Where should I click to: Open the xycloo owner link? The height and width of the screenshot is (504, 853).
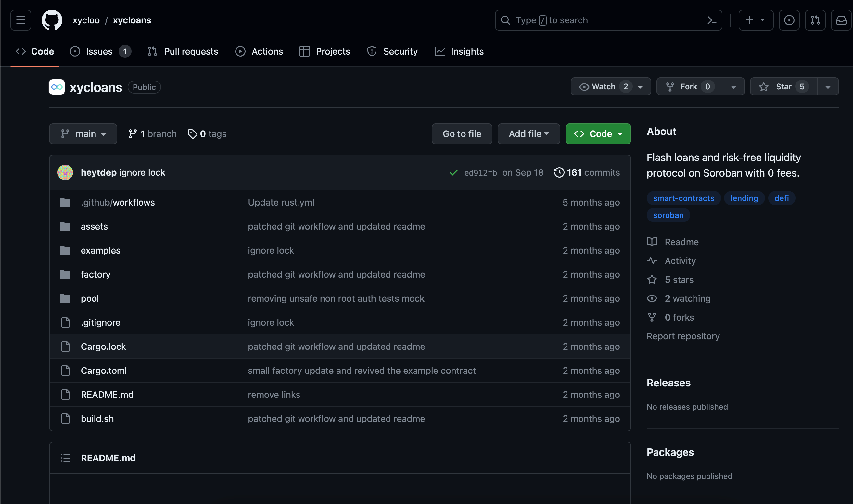click(86, 20)
